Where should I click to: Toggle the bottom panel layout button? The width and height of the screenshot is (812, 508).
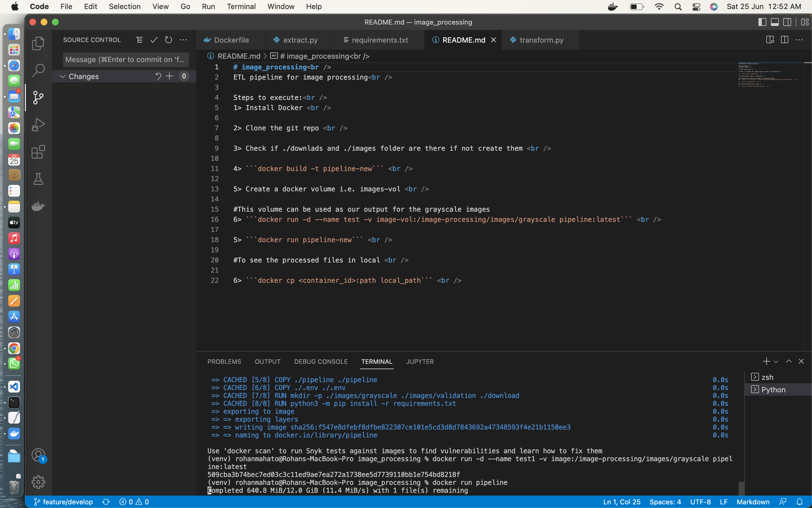775,22
